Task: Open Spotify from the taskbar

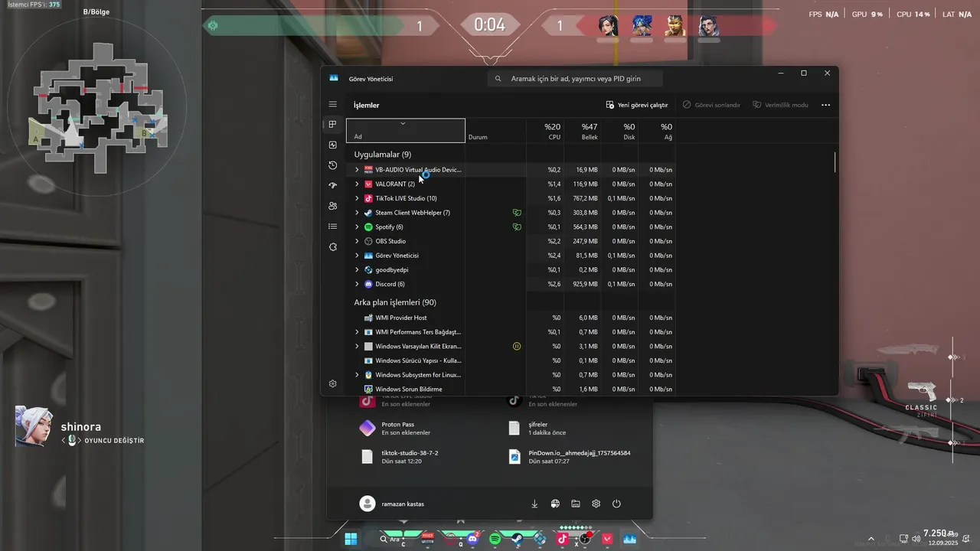Action: pos(495,539)
